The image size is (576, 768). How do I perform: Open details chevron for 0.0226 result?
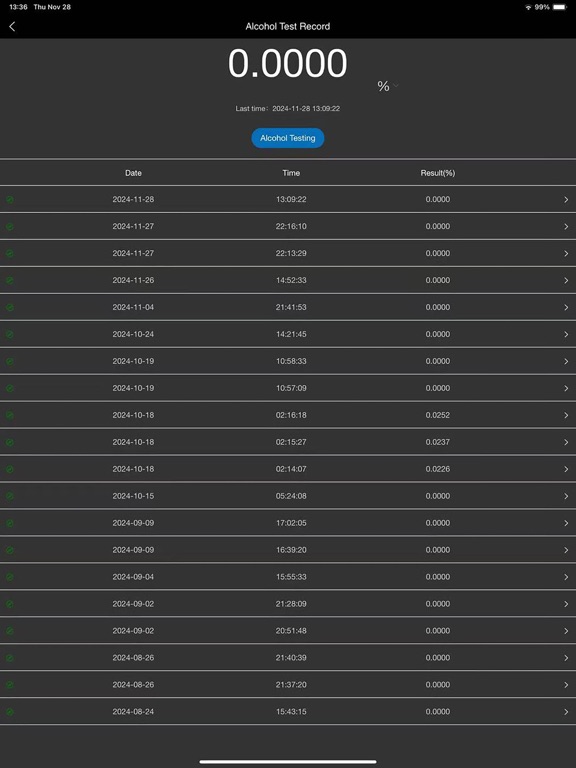point(566,469)
